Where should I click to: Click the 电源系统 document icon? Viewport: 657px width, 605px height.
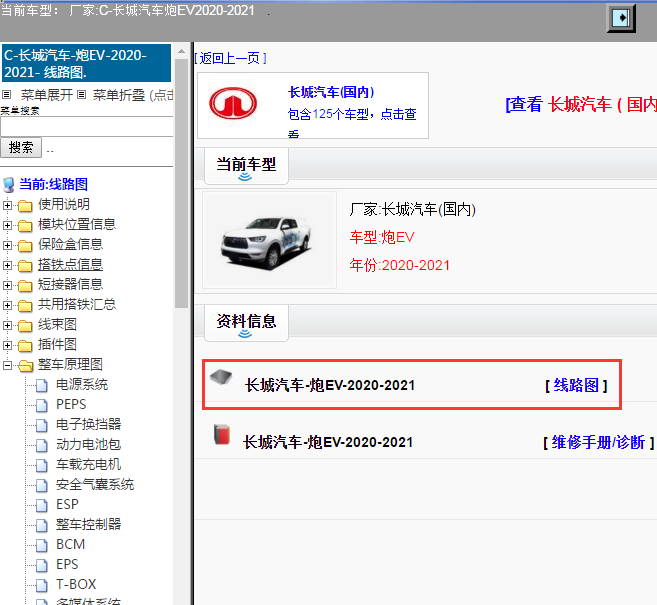pos(41,385)
